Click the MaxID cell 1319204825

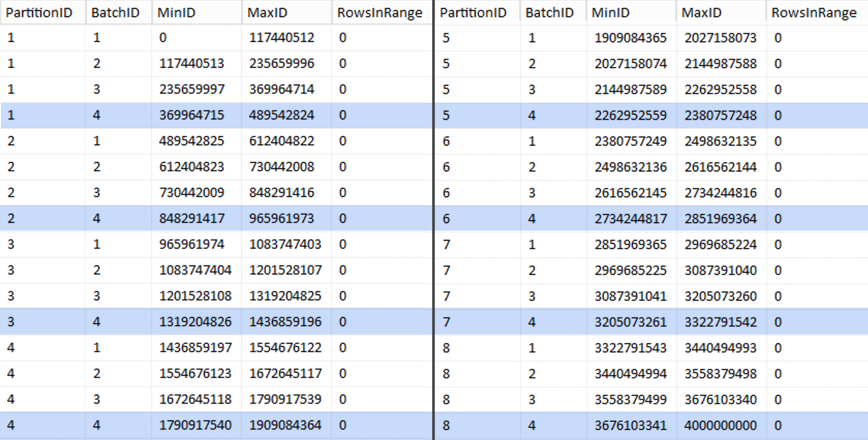[286, 296]
